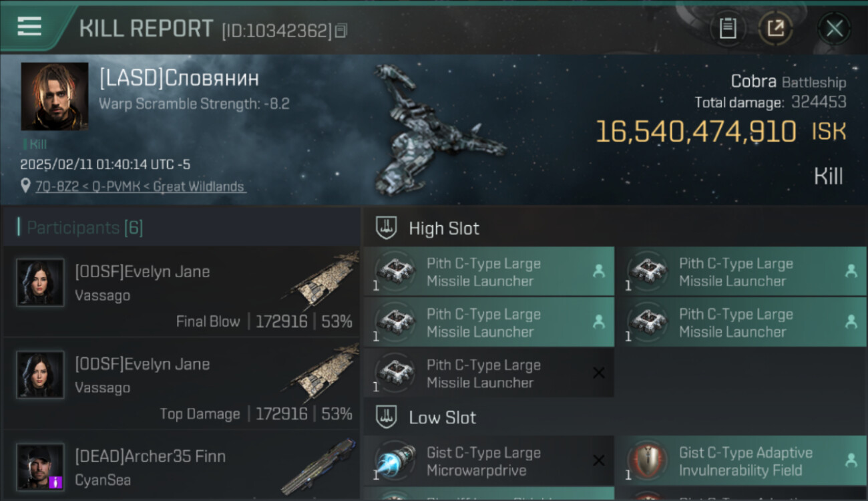Close the kill report window
868x501 pixels.
tap(834, 29)
